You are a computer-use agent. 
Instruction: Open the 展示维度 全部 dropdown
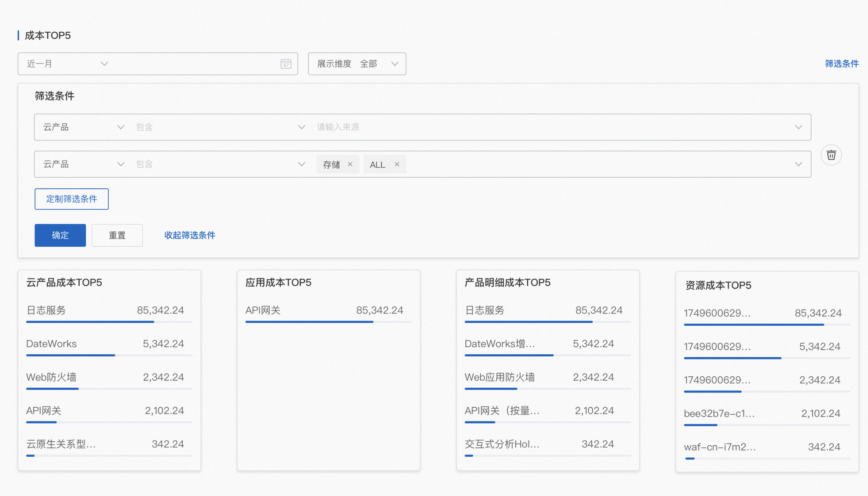click(357, 64)
